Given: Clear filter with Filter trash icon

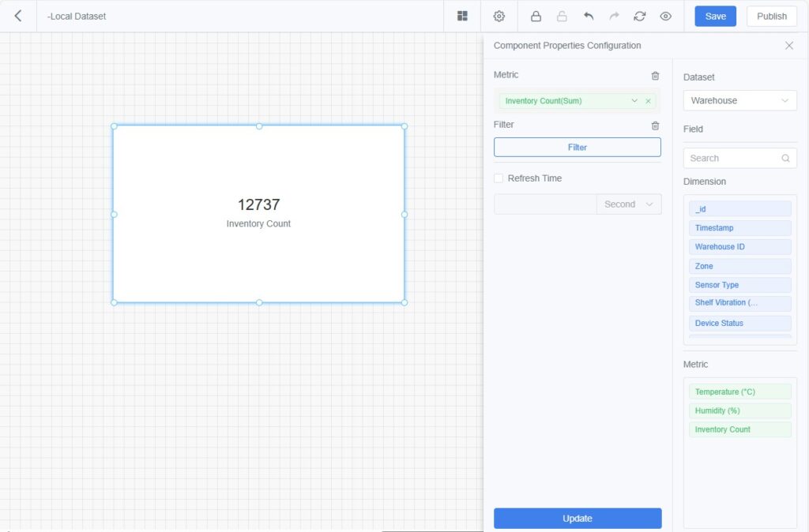Looking at the screenshot, I should tap(655, 126).
